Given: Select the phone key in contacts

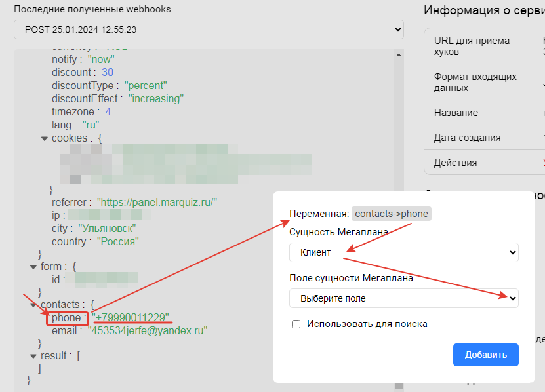Looking at the screenshot, I should tap(66, 318).
